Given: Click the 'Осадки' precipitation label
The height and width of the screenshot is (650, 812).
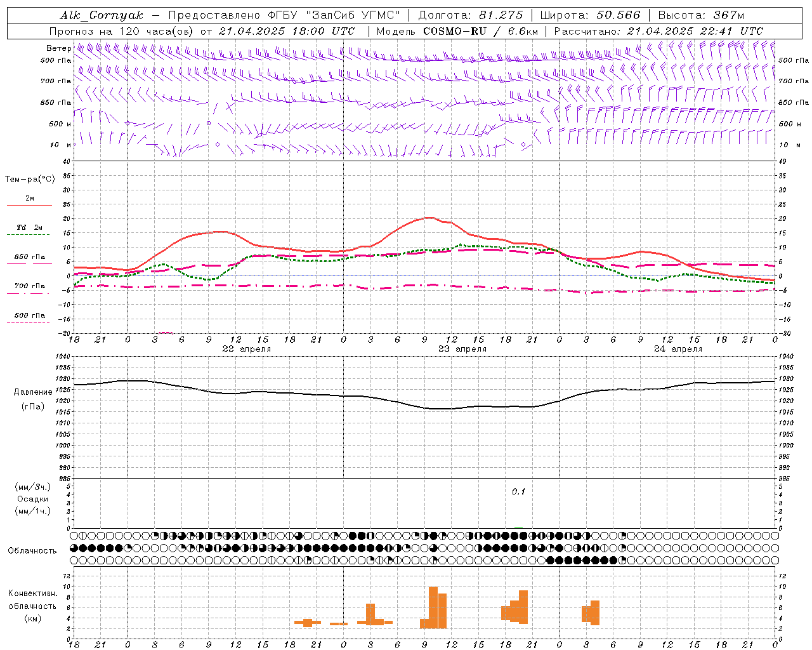Looking at the screenshot, I should (x=33, y=499).
